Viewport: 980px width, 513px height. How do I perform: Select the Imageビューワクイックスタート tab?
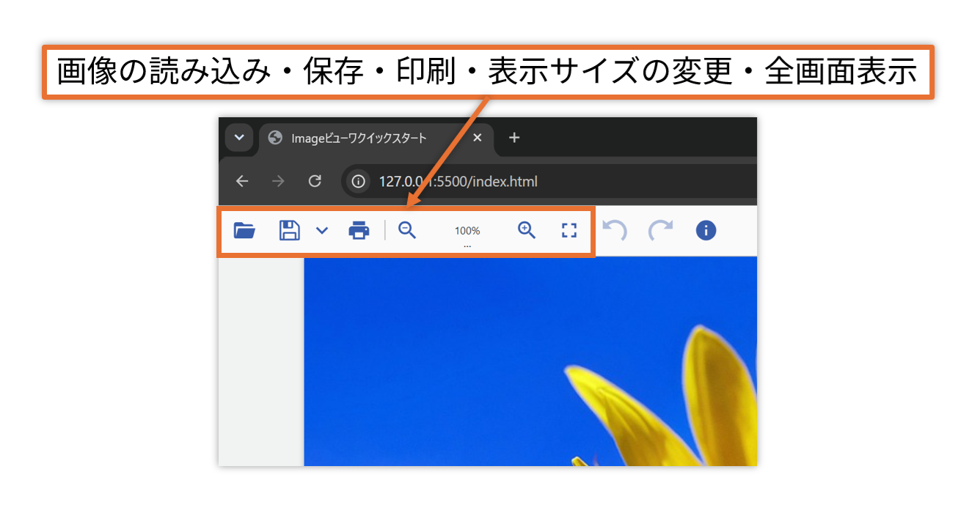pyautogui.click(x=376, y=138)
